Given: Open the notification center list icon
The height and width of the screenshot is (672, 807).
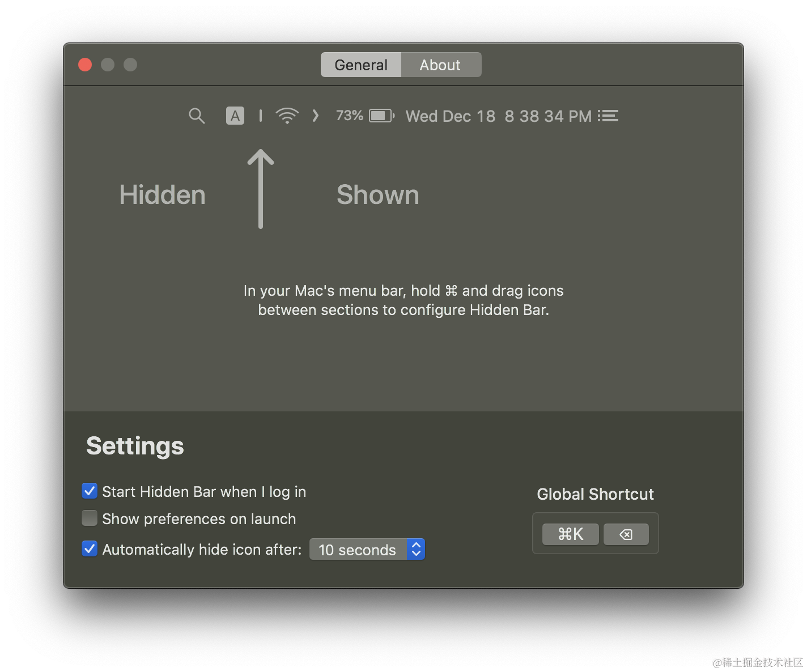Looking at the screenshot, I should pyautogui.click(x=608, y=116).
